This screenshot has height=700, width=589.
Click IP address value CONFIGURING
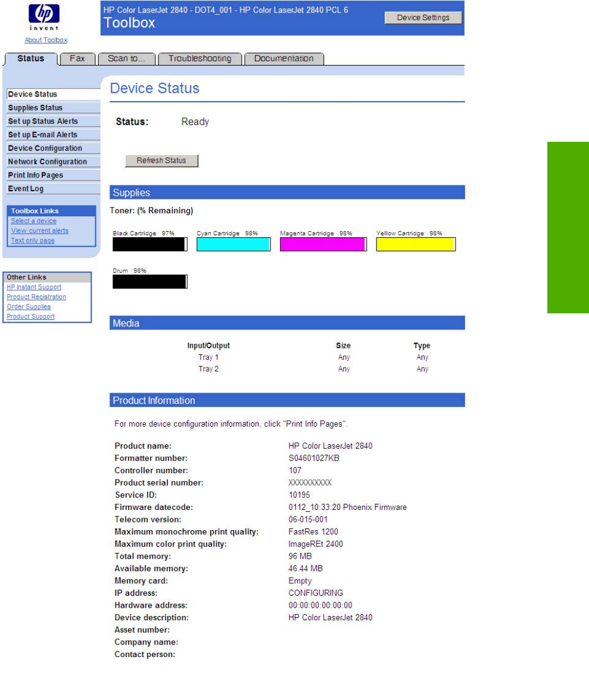pyautogui.click(x=316, y=593)
